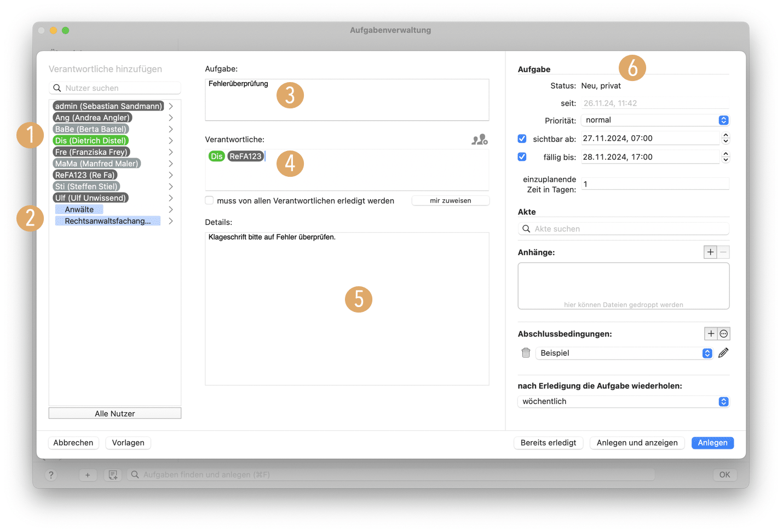783x532 pixels.
Task: Toggle the sichtbar ab checkbox
Action: [522, 138]
